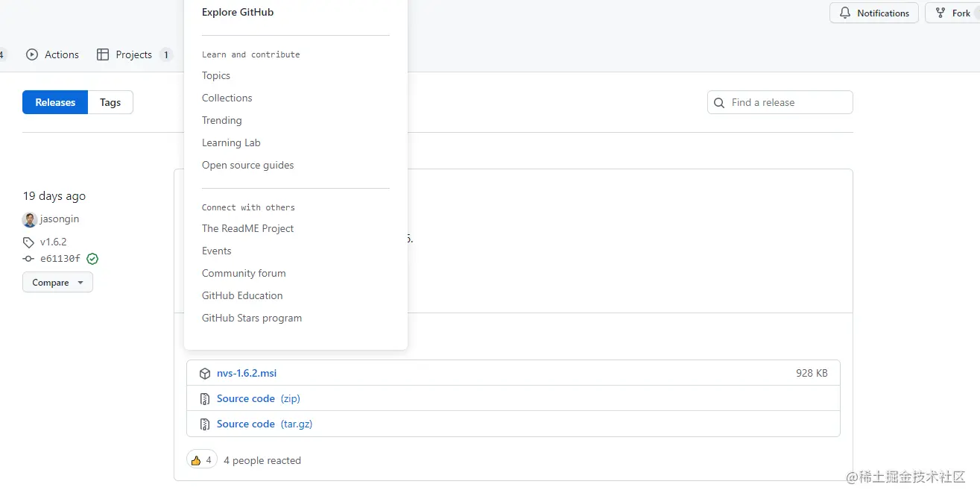
Task: Click the Learn and contribute heading
Action: coord(251,54)
